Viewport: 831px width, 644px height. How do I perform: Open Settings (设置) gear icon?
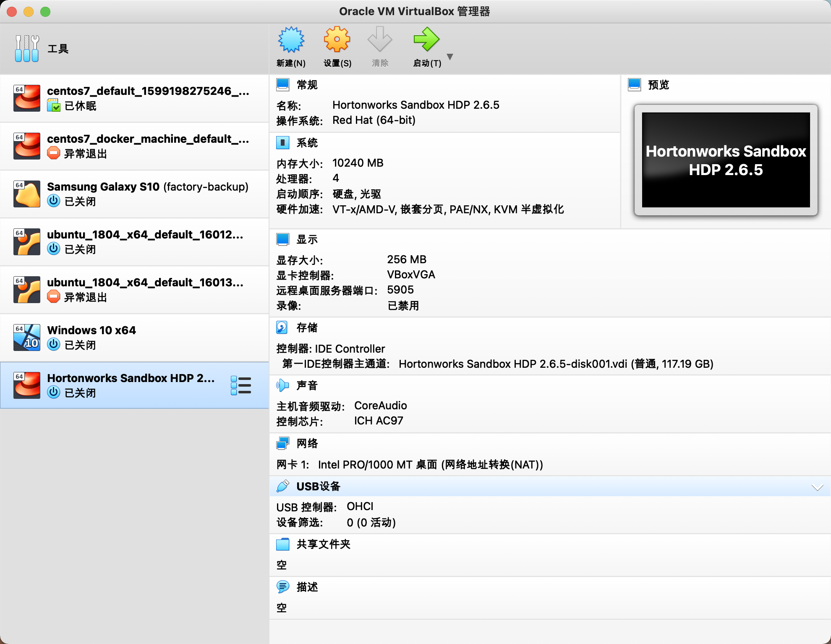[x=337, y=40]
